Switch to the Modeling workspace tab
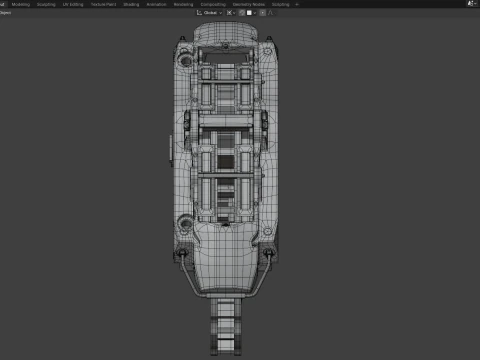The width and height of the screenshot is (480, 360). click(21, 4)
